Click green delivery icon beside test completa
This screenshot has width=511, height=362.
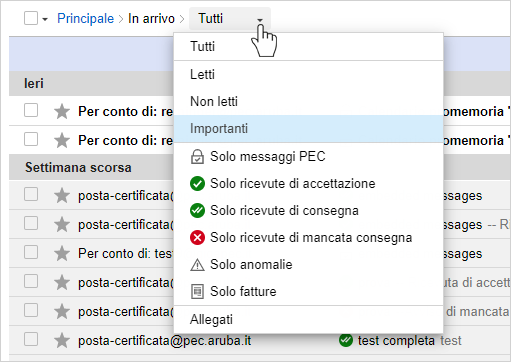(x=346, y=340)
